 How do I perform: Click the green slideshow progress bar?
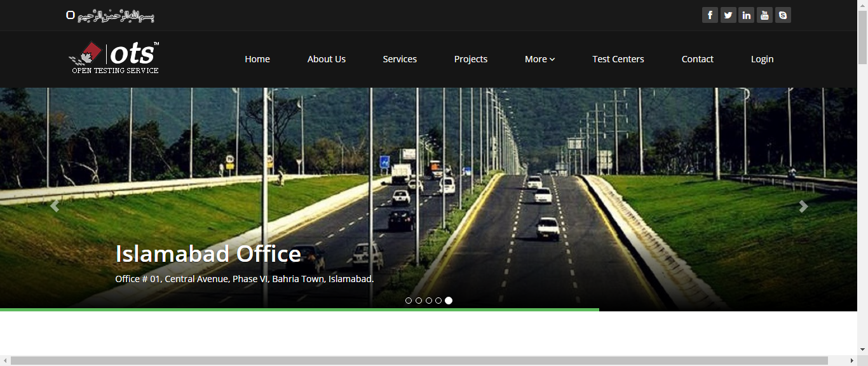pos(299,309)
